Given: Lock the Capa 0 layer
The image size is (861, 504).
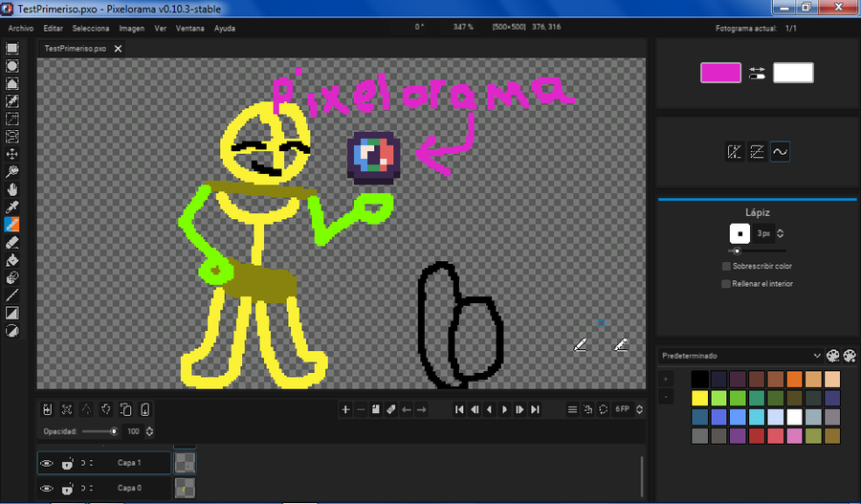Looking at the screenshot, I should click(68, 488).
